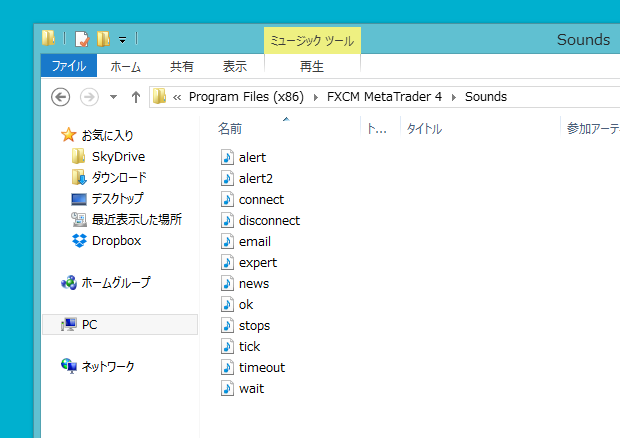Select the ミュージック ツール contextual tab

coord(312,40)
